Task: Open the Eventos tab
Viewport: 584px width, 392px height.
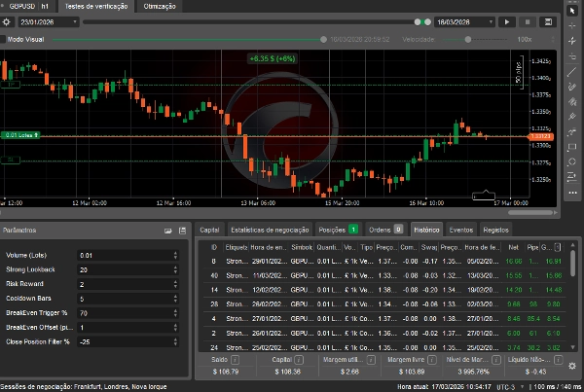Action: [461, 231]
